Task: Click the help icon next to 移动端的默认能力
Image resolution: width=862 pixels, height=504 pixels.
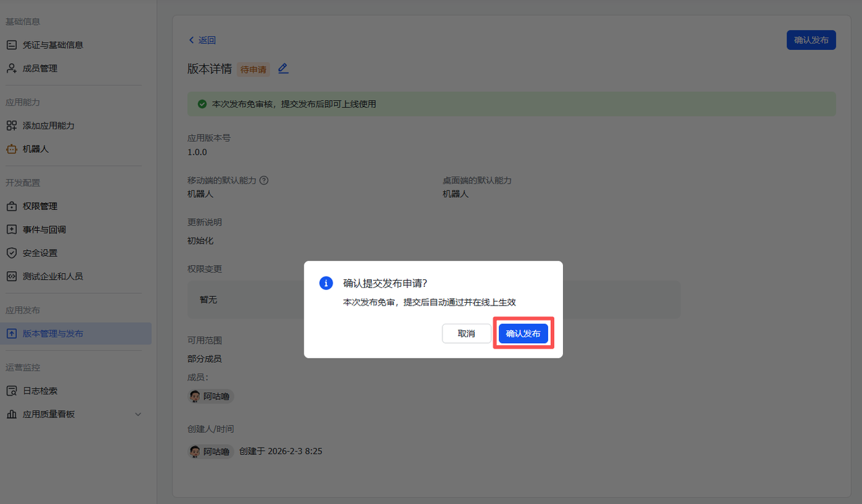Action: point(264,180)
